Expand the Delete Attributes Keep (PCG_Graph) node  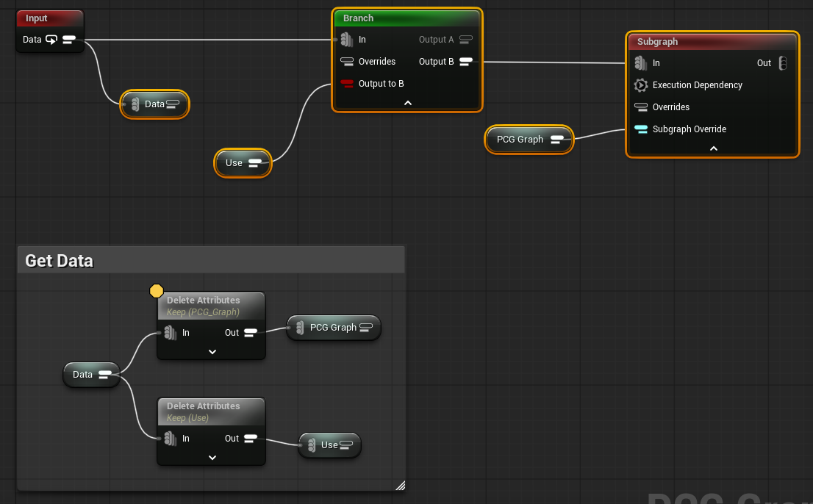[x=212, y=352]
